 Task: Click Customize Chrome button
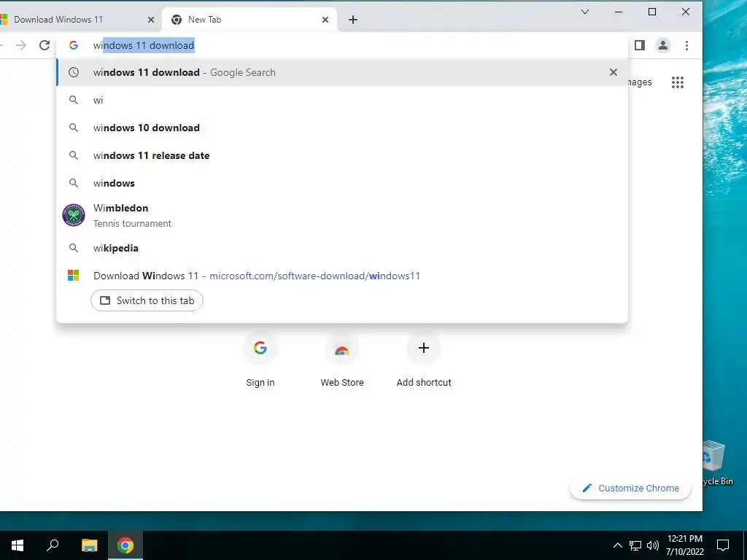coord(630,488)
